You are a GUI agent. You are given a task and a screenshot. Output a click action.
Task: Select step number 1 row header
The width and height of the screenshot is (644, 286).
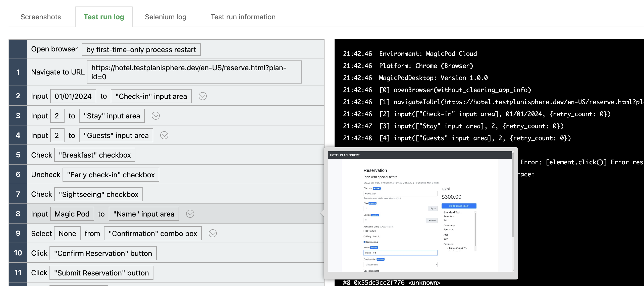pos(18,72)
